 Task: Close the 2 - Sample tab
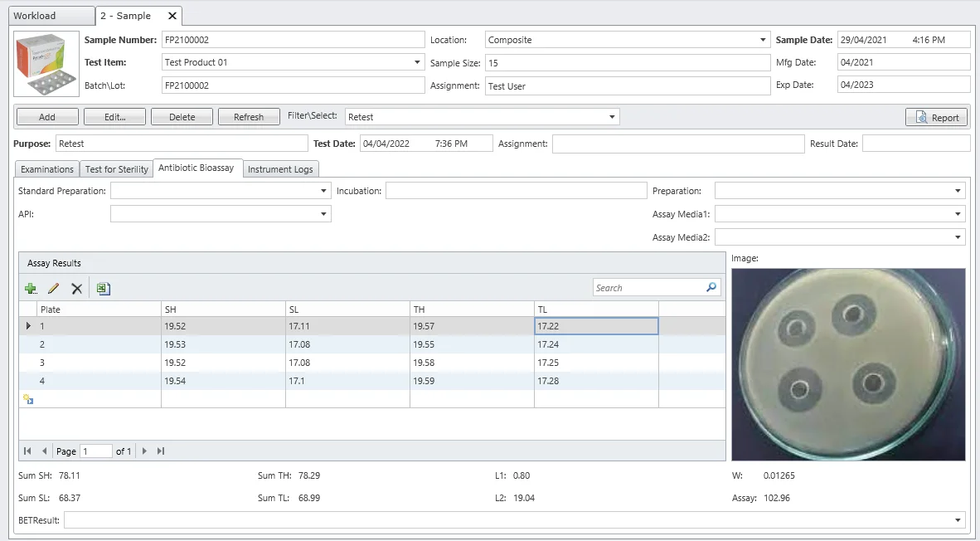172,16
